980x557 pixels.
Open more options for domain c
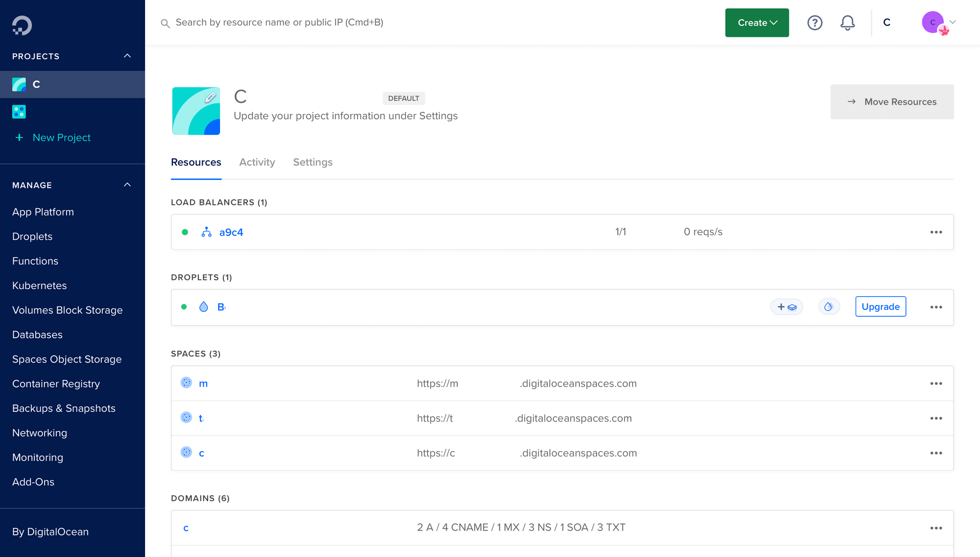tap(936, 528)
